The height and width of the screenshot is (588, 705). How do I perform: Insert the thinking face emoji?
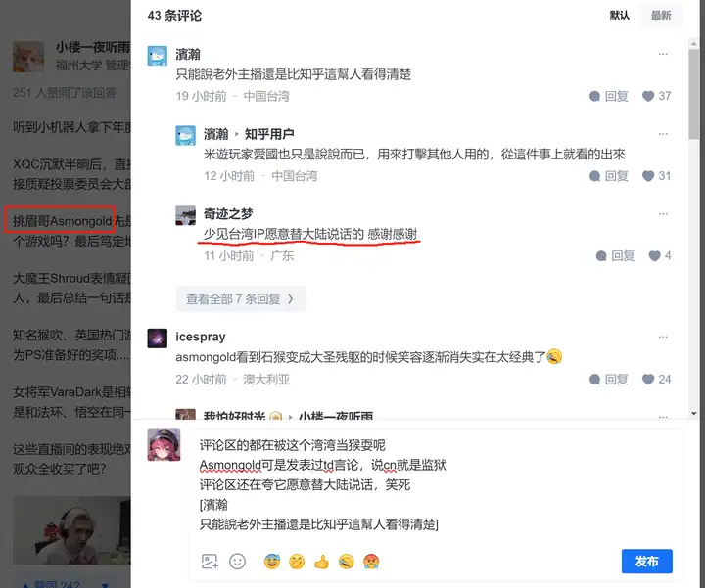[297, 562]
